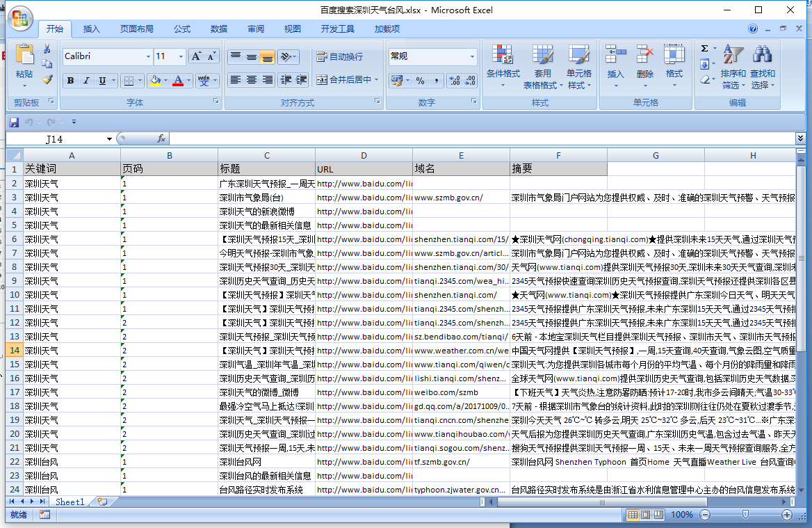812x528 pixels.
Task: Apply borders using the border icon
Action: point(129,80)
